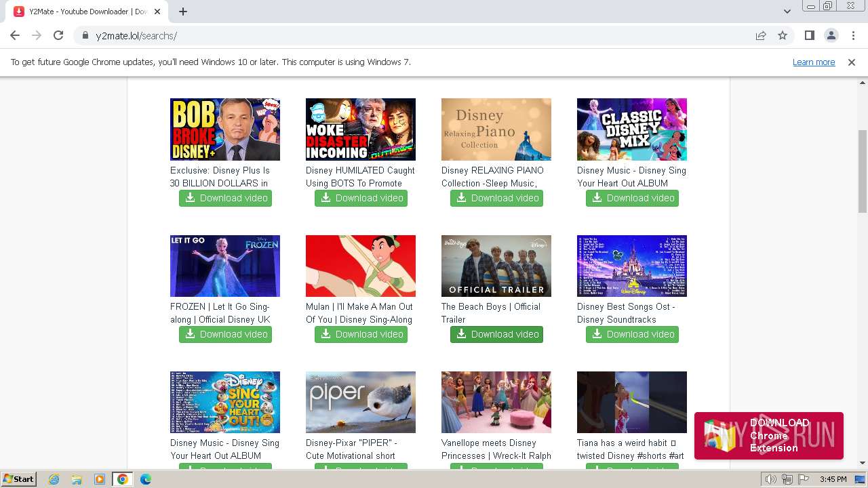Download video for Disney HUMILATED Caught
Screen dimensions: 868x488
pos(361,198)
